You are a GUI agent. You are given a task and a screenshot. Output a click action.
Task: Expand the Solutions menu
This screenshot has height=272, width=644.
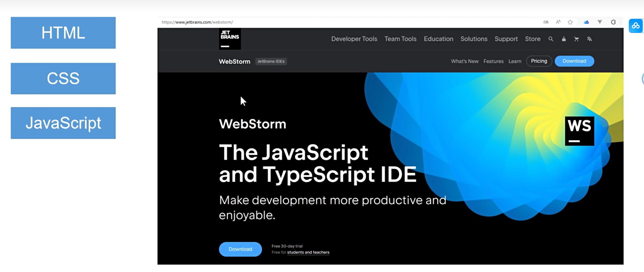point(474,39)
